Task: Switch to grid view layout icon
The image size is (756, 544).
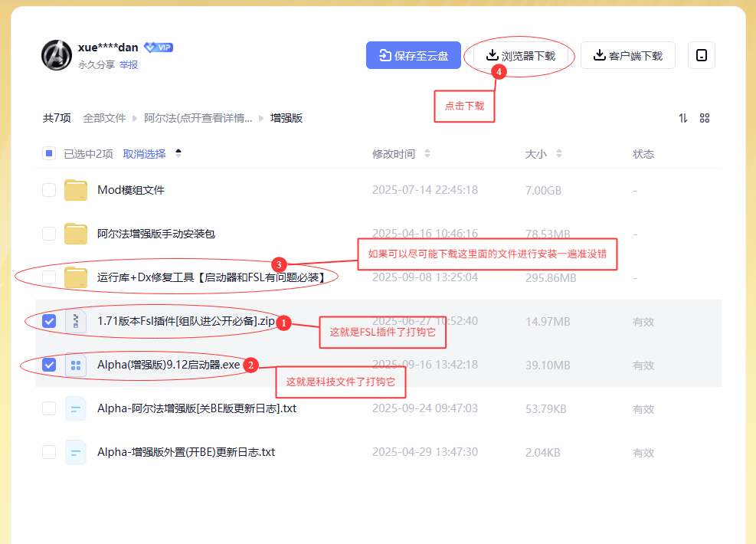Action: 705,118
